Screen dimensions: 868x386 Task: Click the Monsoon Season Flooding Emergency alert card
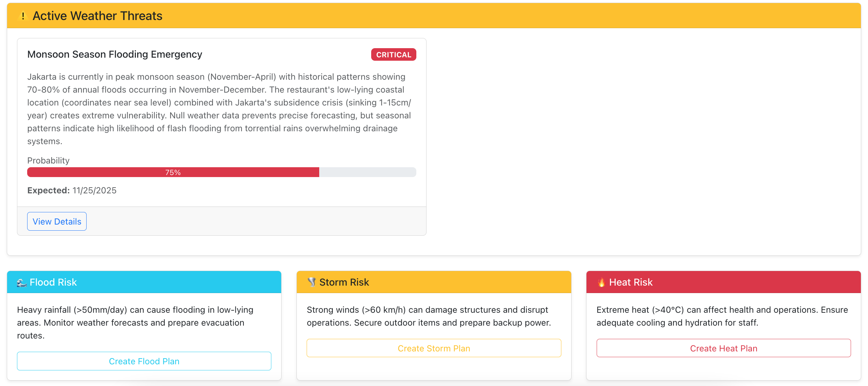coord(221,136)
